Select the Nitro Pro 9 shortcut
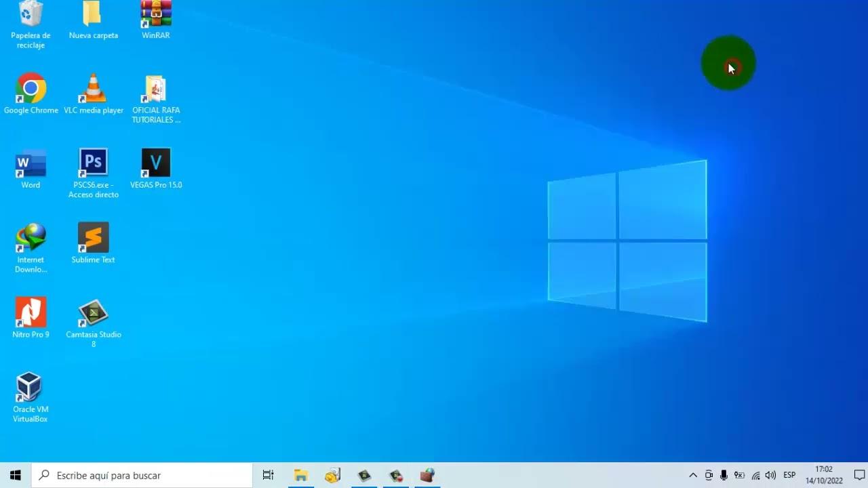Screen dimensions: 868x488 pos(31,318)
